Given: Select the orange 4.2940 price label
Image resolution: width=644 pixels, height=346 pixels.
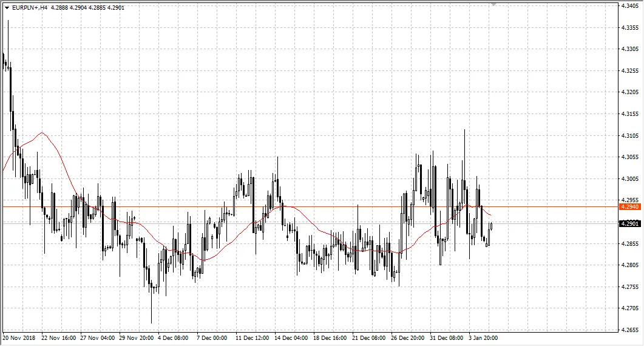Looking at the screenshot, I should tap(629, 207).
